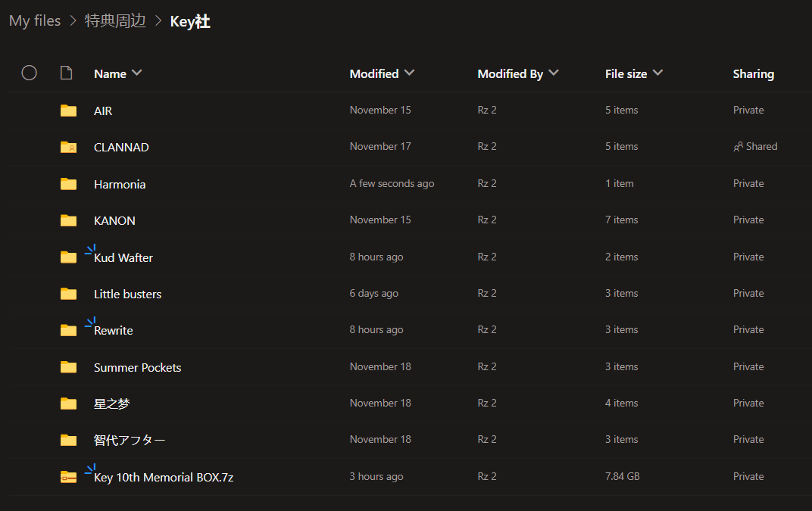Open the Little busters folder
Image resolution: width=812 pixels, height=511 pixels.
(x=127, y=294)
